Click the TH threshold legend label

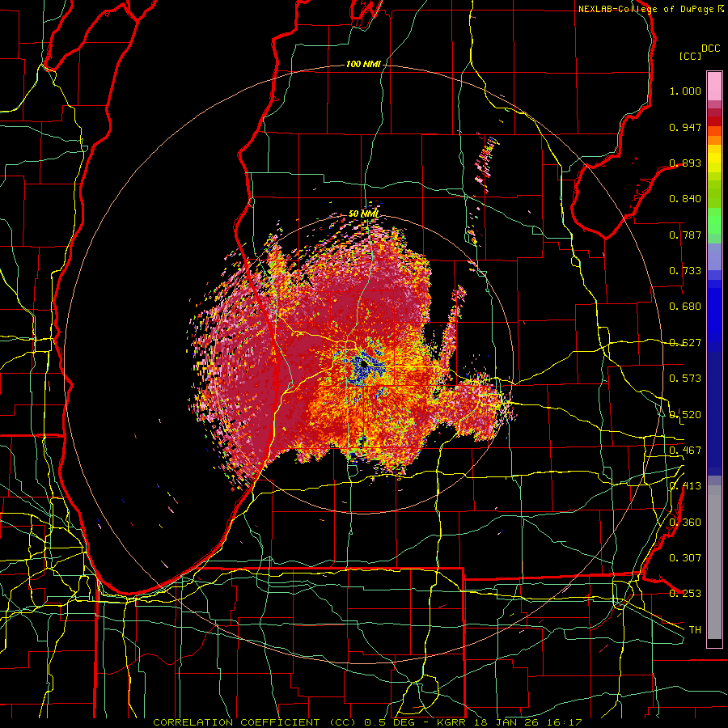click(695, 630)
